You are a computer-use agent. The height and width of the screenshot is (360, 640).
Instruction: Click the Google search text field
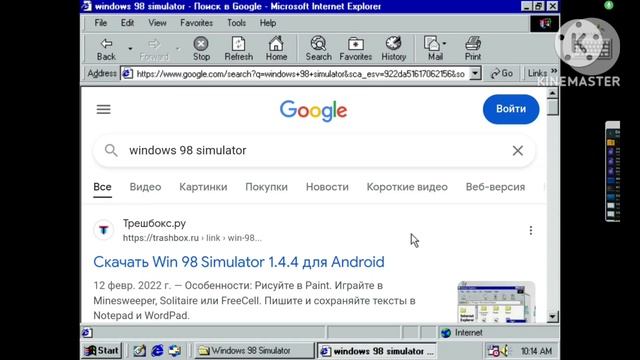pyautogui.click(x=314, y=150)
